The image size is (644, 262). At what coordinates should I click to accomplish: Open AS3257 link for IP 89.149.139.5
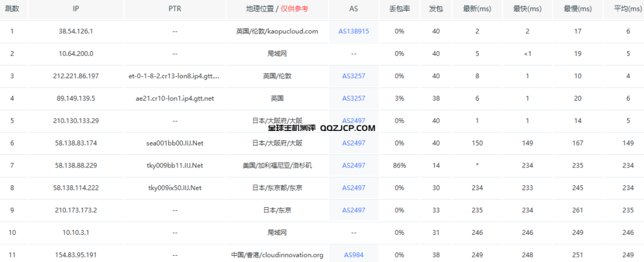pyautogui.click(x=353, y=98)
